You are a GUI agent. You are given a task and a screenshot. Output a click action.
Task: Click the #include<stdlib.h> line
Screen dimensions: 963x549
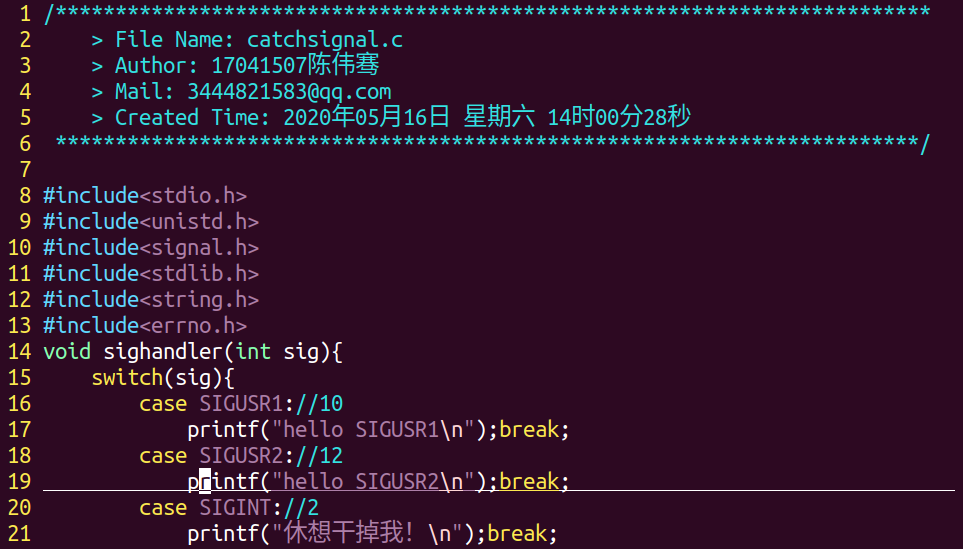tap(151, 274)
